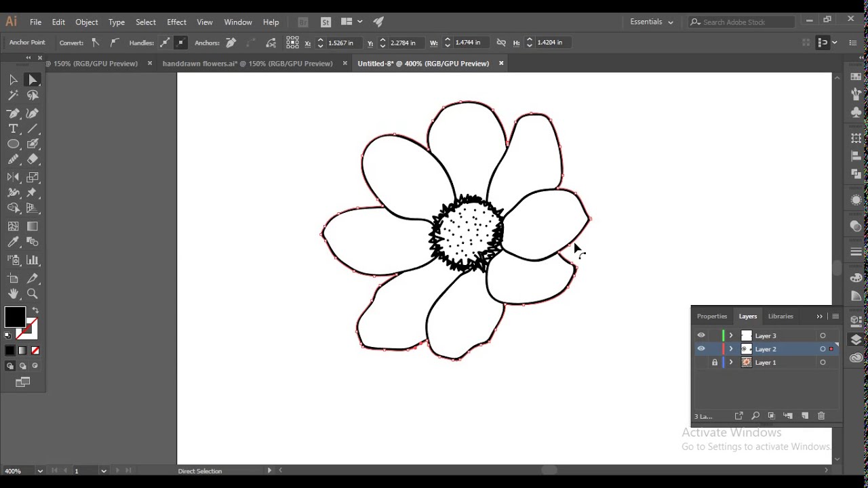Switch to the Properties panel tab
Viewport: 868px width, 488px height.
coord(712,317)
